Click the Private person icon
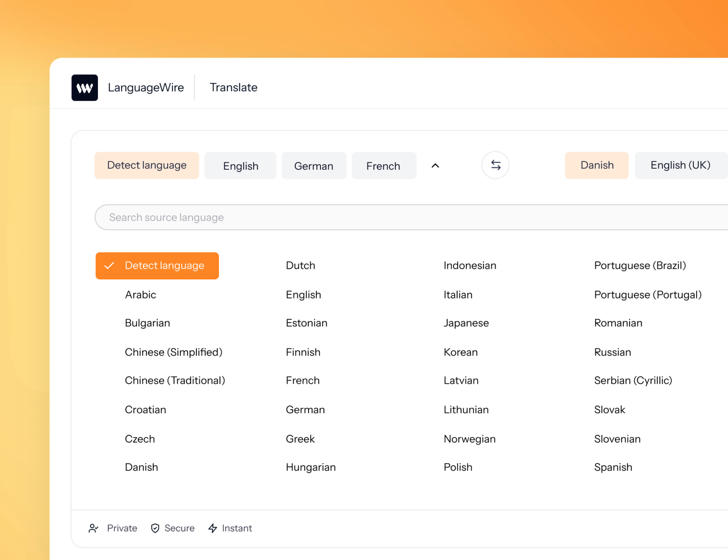The width and height of the screenshot is (728, 560). tap(94, 528)
